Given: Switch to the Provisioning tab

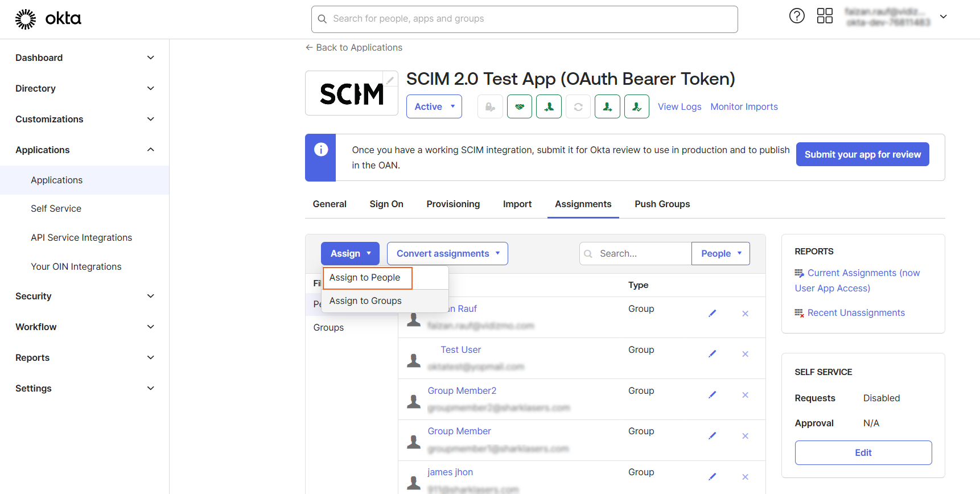Looking at the screenshot, I should [453, 204].
